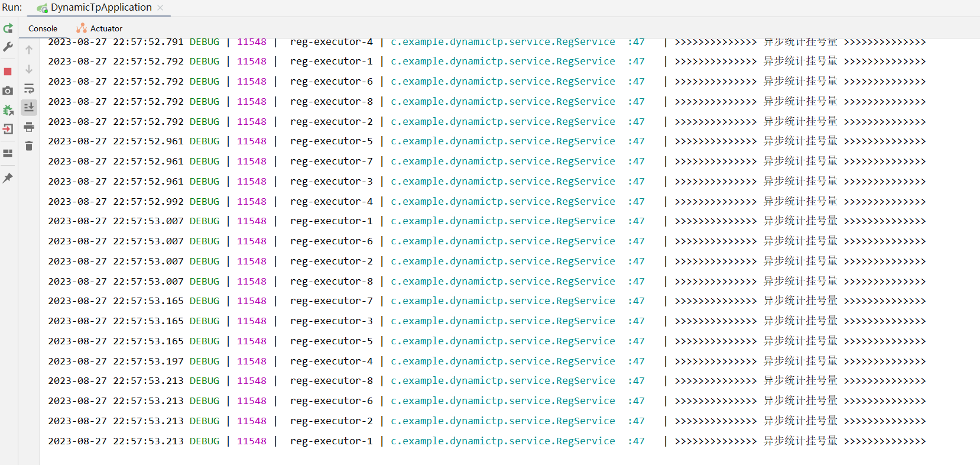
Task: Pin the run tab with the pin icon
Action: (8, 178)
